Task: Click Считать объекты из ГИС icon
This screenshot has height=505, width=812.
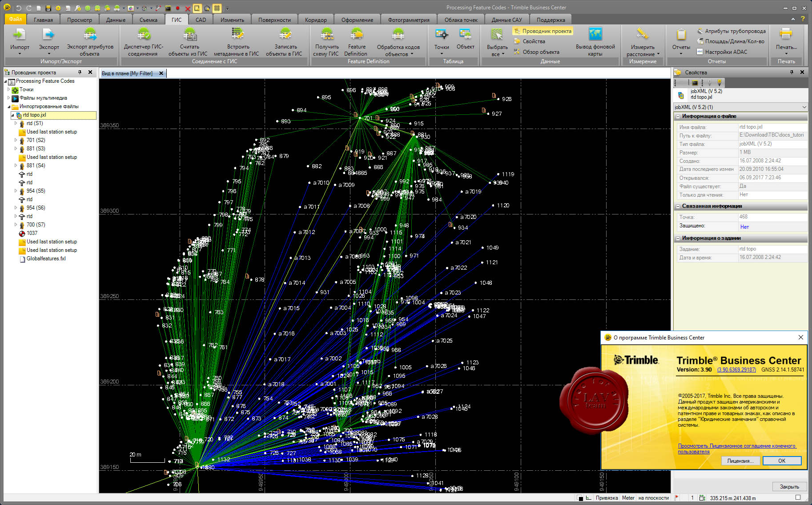Action: [x=189, y=34]
